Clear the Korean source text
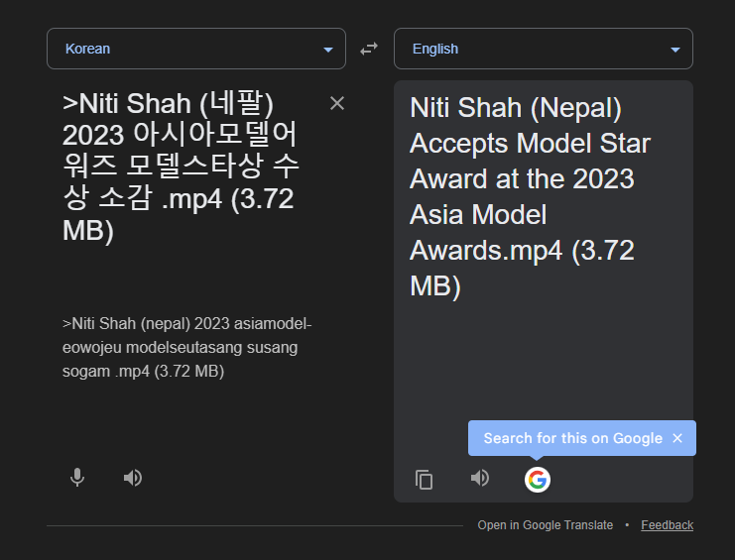 tap(337, 103)
